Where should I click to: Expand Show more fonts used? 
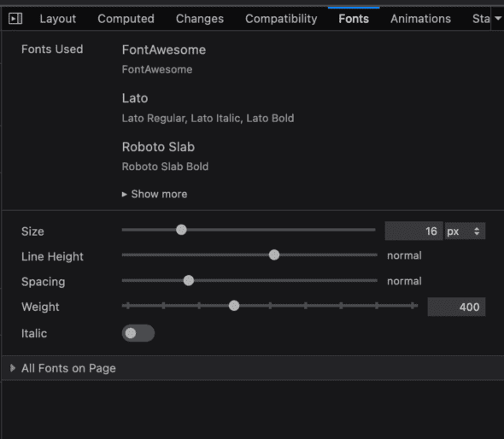point(155,194)
